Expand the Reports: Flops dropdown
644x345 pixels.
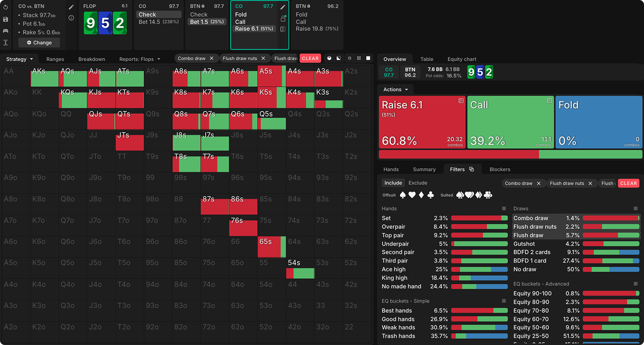pos(140,59)
